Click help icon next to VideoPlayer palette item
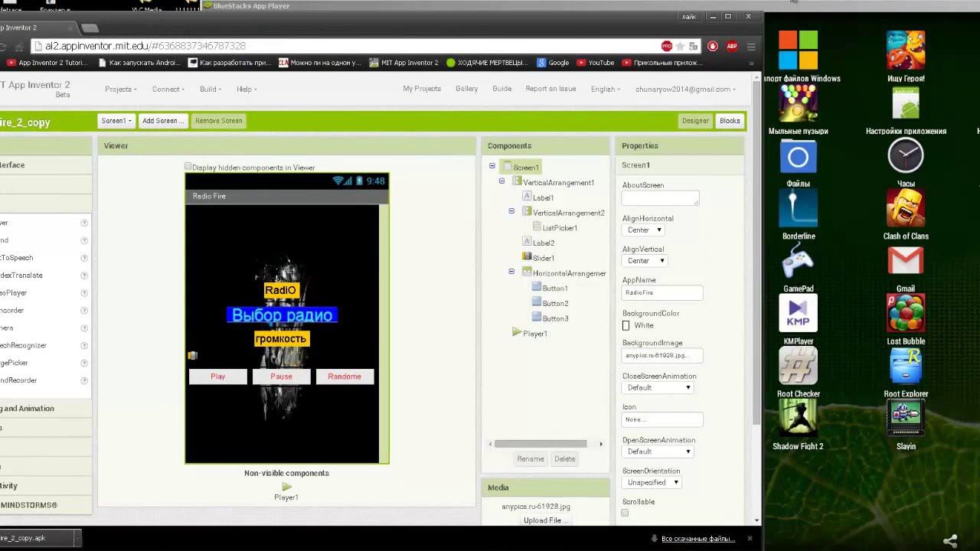This screenshot has height=551, width=980. [84, 293]
